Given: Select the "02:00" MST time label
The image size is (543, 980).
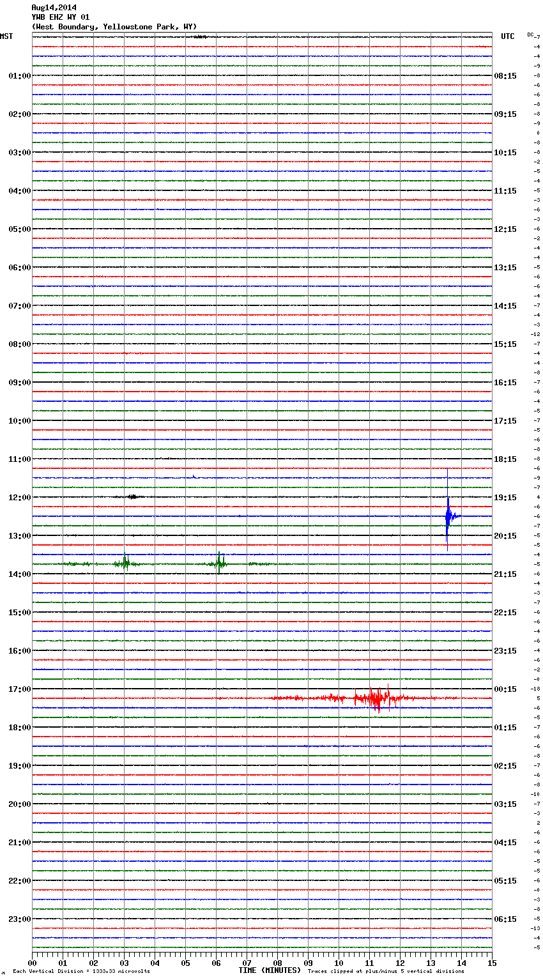Looking at the screenshot, I should 19,114.
